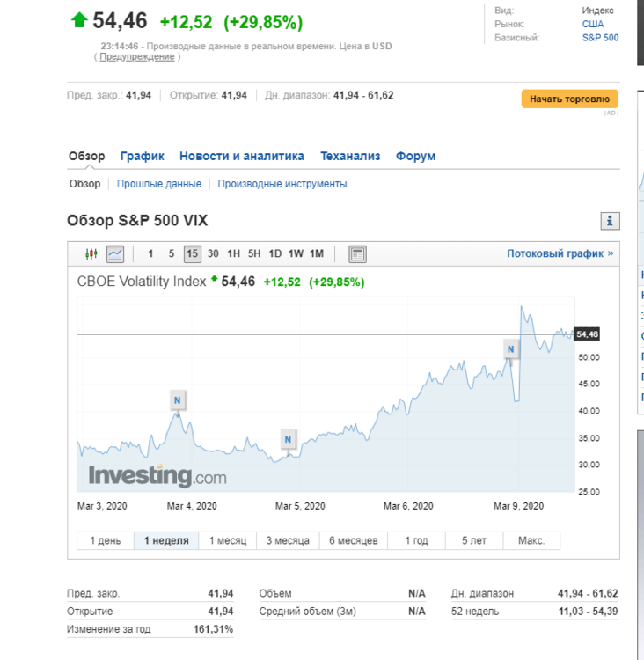Screen dimensions: 644x660
Task: Choose the Макс. time range
Action: pyautogui.click(x=531, y=540)
